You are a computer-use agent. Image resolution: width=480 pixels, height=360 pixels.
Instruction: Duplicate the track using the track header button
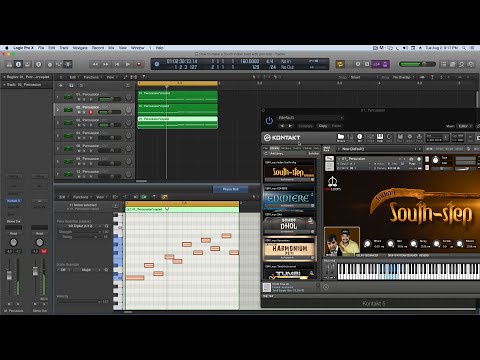(71, 85)
